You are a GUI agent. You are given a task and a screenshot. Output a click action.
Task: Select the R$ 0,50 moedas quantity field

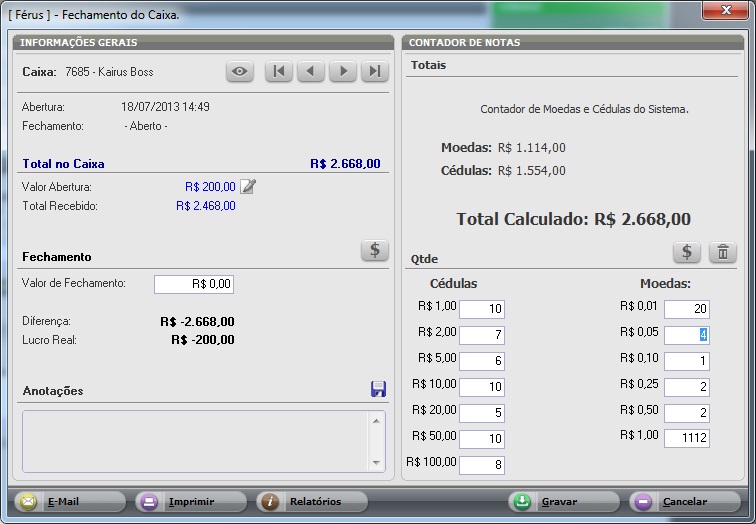point(687,413)
